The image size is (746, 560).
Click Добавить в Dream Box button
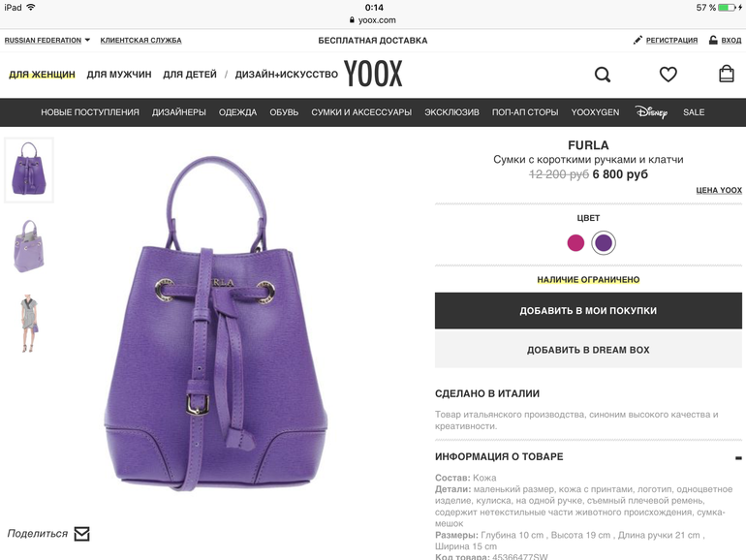click(588, 350)
